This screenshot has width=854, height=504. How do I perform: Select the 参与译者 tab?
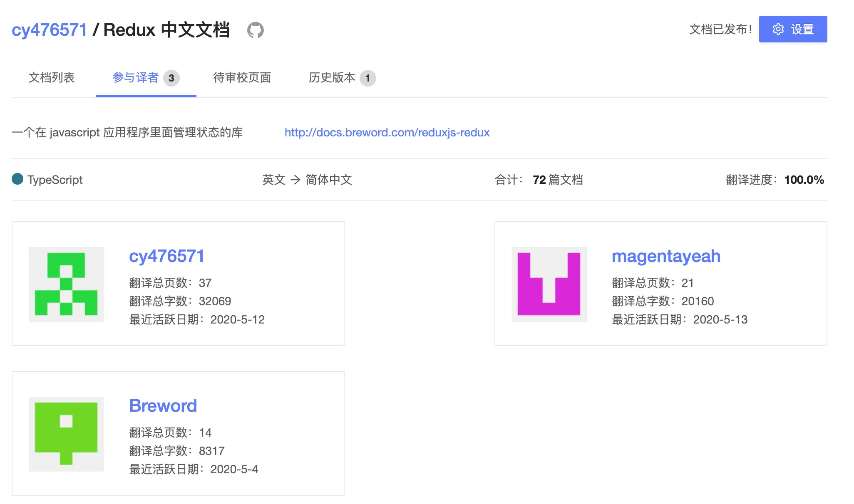[135, 78]
